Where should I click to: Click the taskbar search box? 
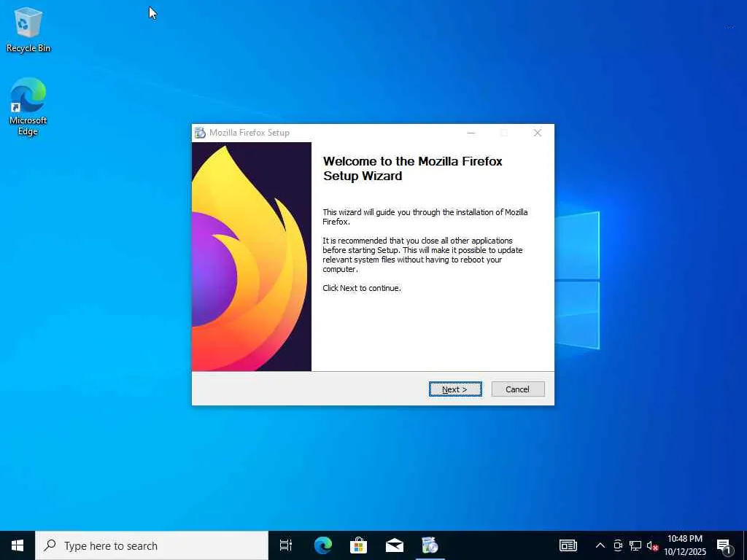pyautogui.click(x=152, y=545)
